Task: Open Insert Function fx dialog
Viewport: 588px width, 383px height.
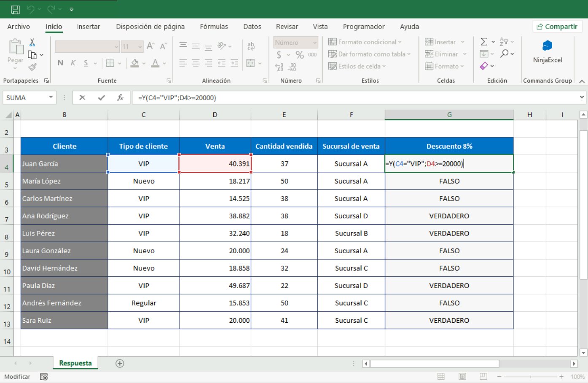Action: click(120, 98)
